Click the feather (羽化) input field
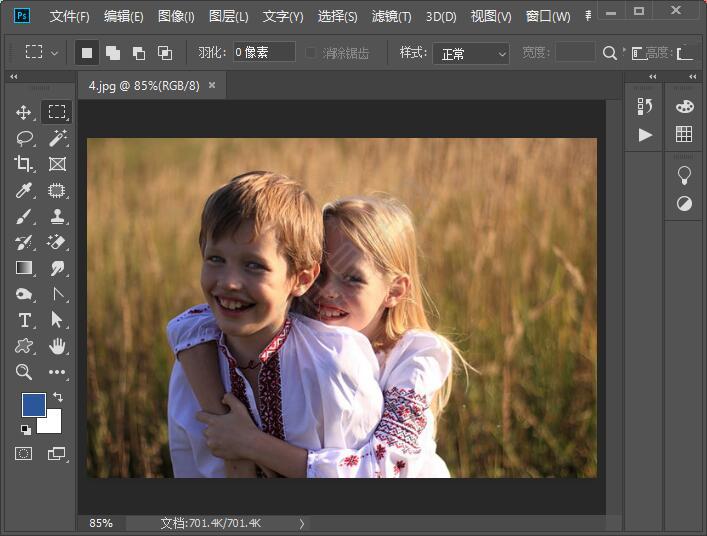 264,52
